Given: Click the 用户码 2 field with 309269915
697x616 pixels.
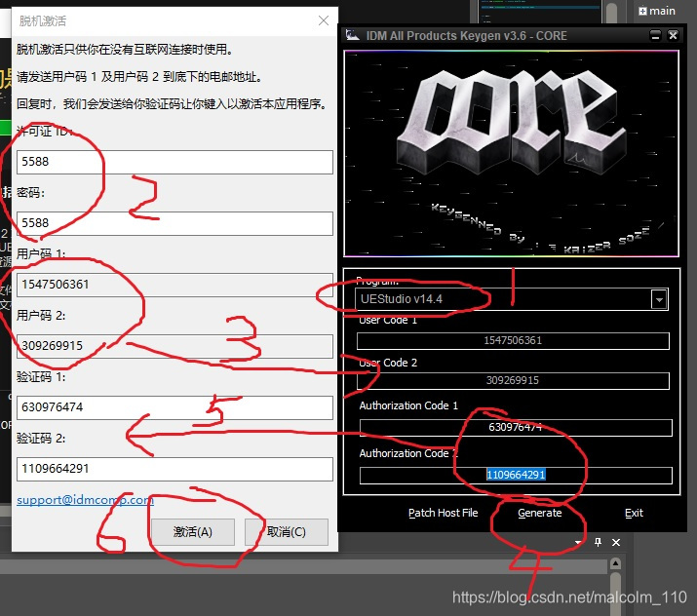Looking at the screenshot, I should (x=174, y=346).
